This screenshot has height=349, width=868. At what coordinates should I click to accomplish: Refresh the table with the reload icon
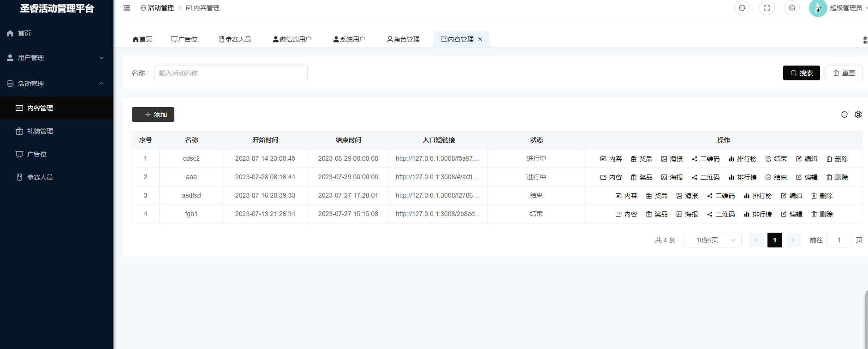click(x=844, y=114)
